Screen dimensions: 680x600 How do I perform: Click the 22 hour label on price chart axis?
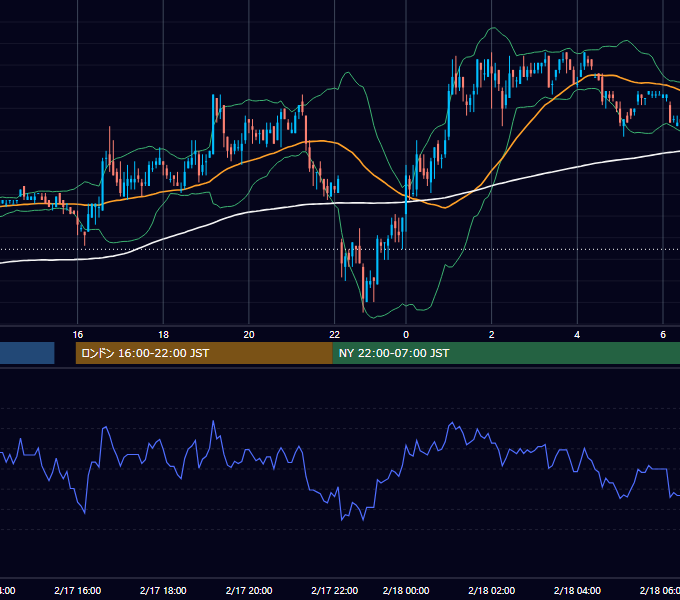[x=334, y=335]
